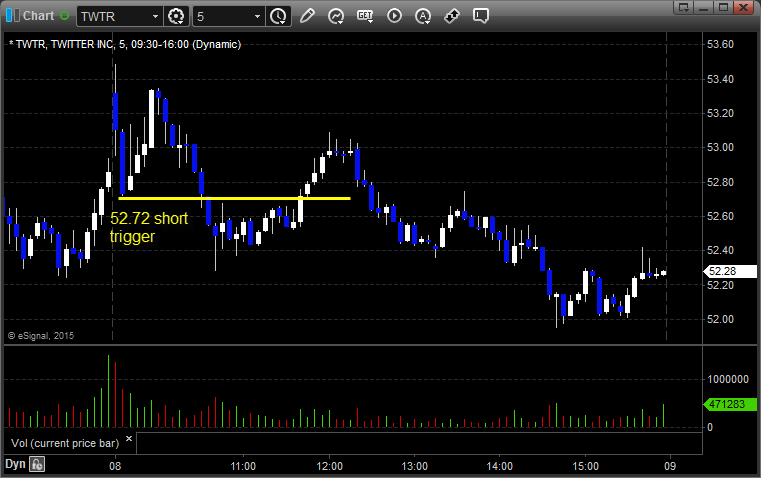The width and height of the screenshot is (761, 478).
Task: Click the 12:00 time axis label
Action: point(330,466)
